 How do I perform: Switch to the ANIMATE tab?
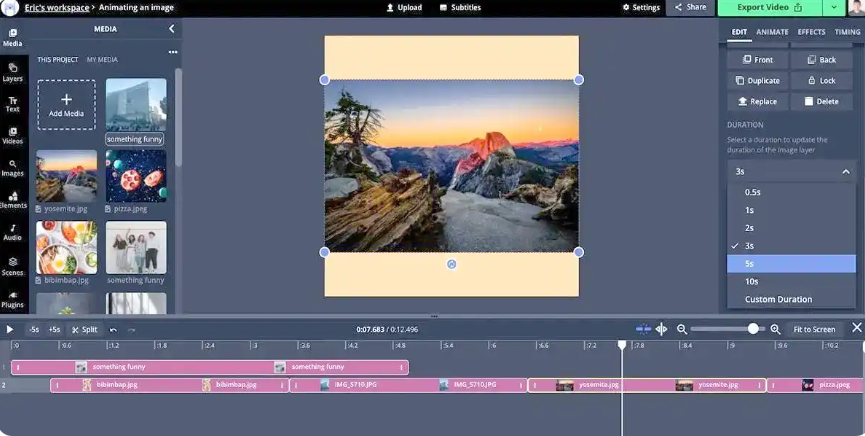coord(772,32)
